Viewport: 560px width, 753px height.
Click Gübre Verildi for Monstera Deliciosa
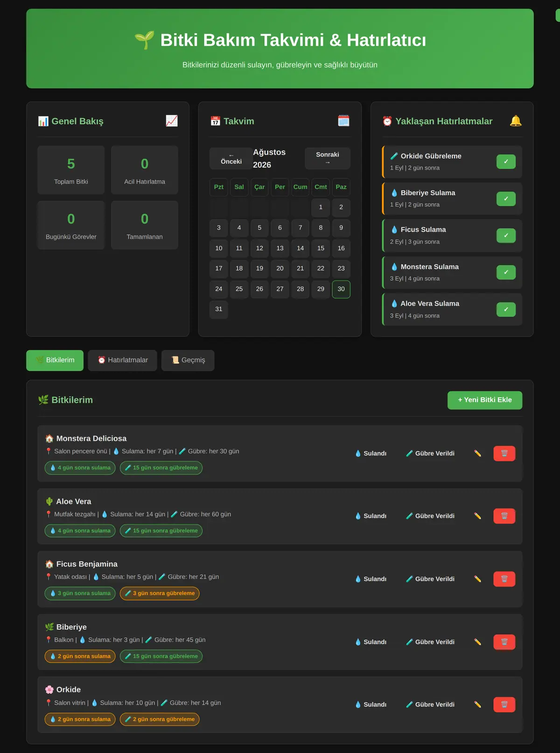click(x=430, y=453)
